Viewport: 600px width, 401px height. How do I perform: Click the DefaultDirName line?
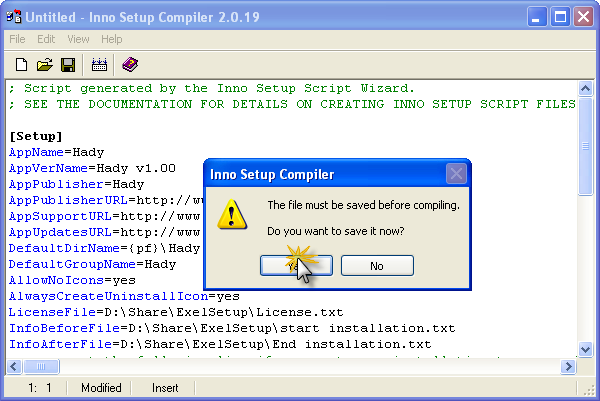tap(104, 249)
